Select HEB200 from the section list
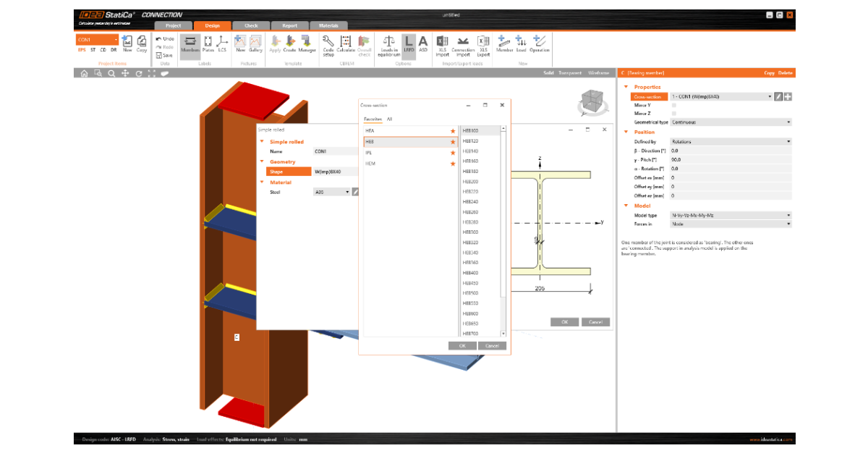The image size is (868, 456). [472, 181]
